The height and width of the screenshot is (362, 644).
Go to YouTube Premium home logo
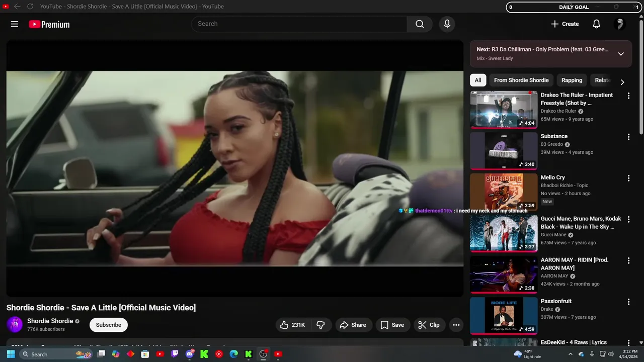[49, 24]
